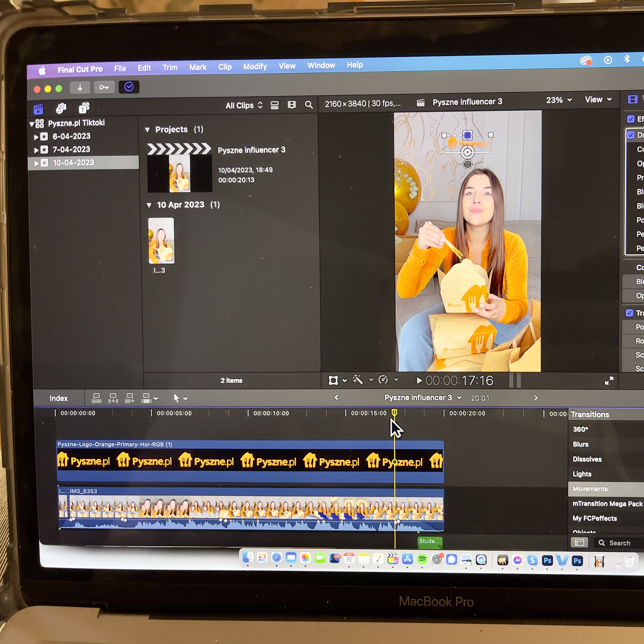
Task: Toggle the background tasks checkmark icon
Action: (129, 87)
